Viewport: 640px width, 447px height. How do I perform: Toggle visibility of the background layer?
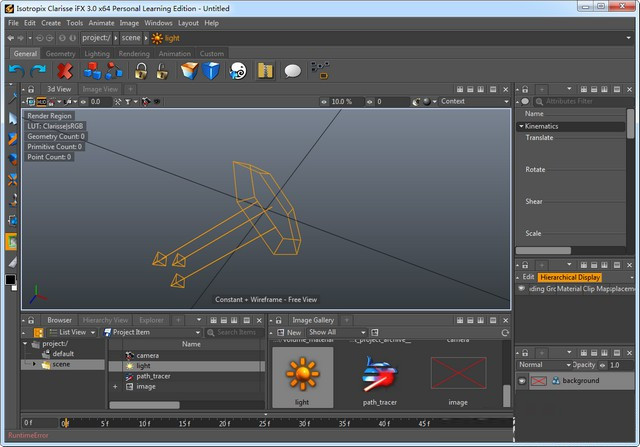click(522, 381)
